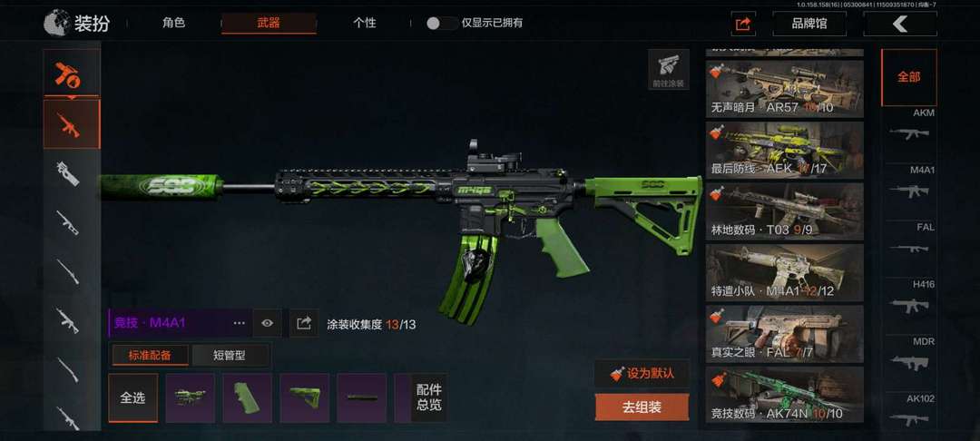Choose the 竞技数码·AK74N skin thumbnail
This screenshot has width=980, height=441.
pos(784,395)
